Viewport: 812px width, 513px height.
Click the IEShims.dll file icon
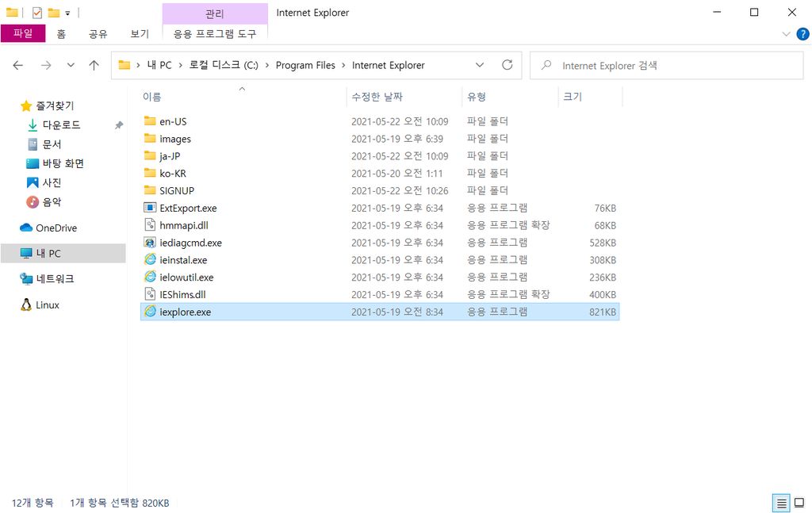tap(150, 294)
